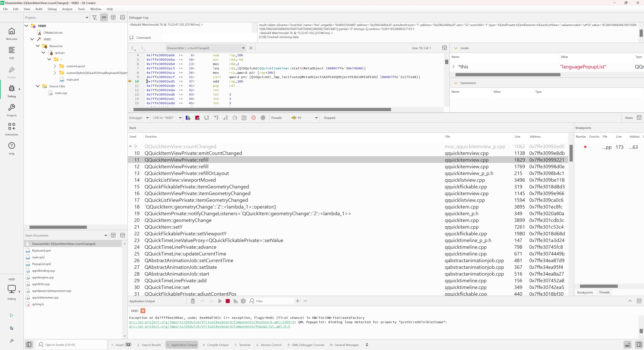Open the Build menu
644x350 pixels.
(39, 9)
